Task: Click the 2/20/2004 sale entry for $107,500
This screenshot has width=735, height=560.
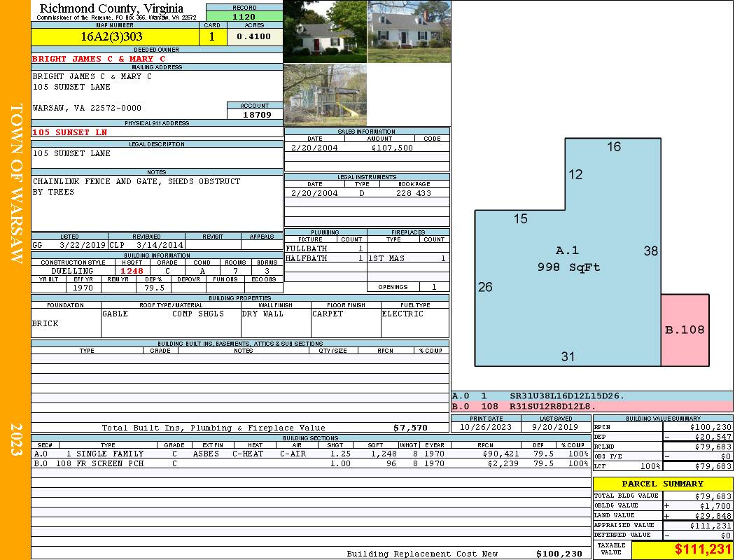Action: point(367,148)
